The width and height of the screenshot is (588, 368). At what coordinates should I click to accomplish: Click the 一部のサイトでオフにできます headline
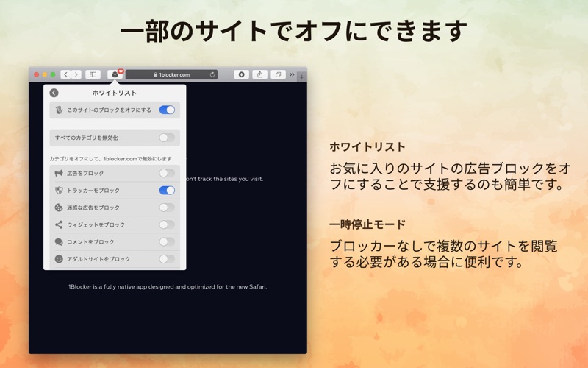[293, 30]
